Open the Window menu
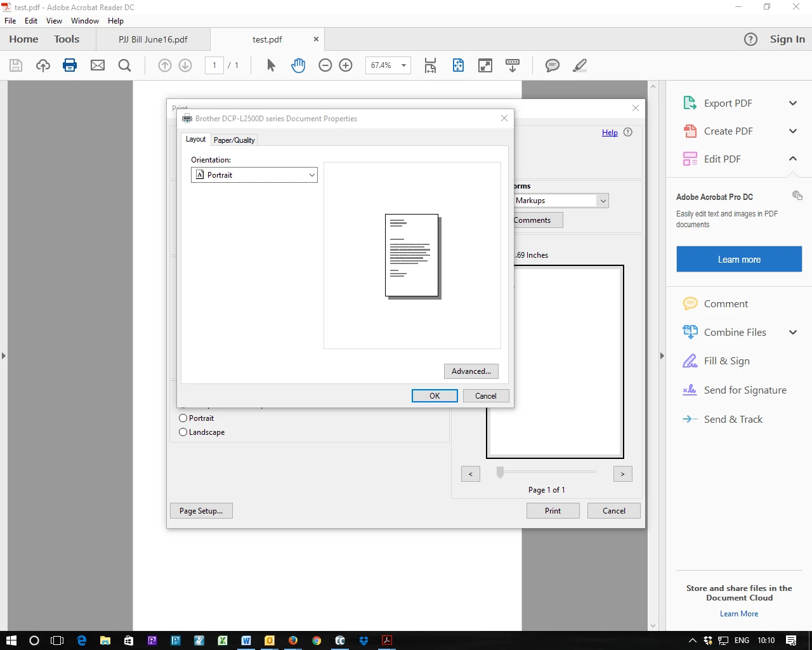Screen dimensions: 812x650 (85, 21)
